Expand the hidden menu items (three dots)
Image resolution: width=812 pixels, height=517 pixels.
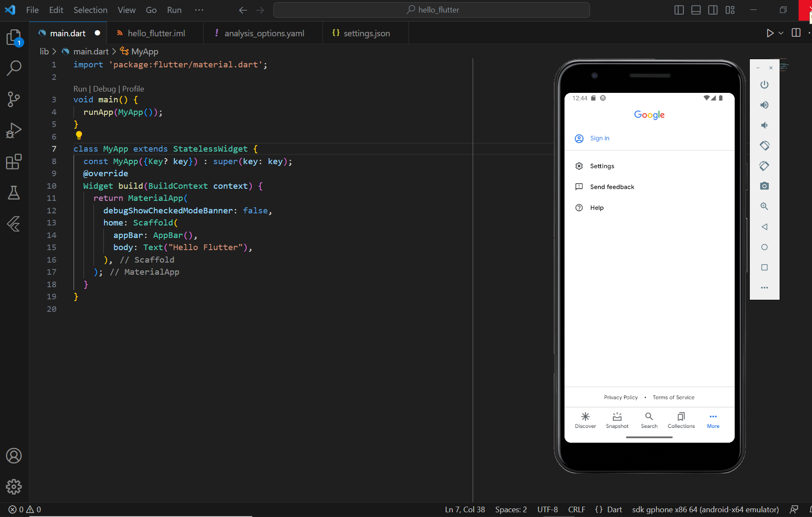pos(199,10)
